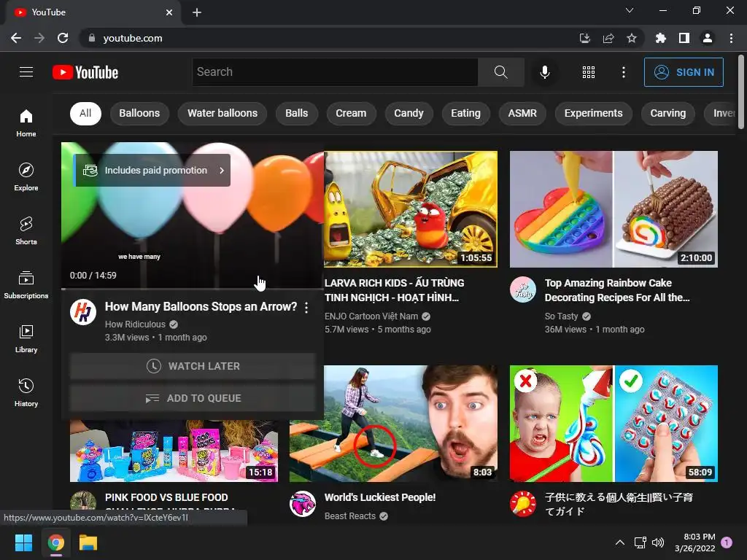Show hidden system tray icons
This screenshot has height=560, width=747.
(620, 542)
